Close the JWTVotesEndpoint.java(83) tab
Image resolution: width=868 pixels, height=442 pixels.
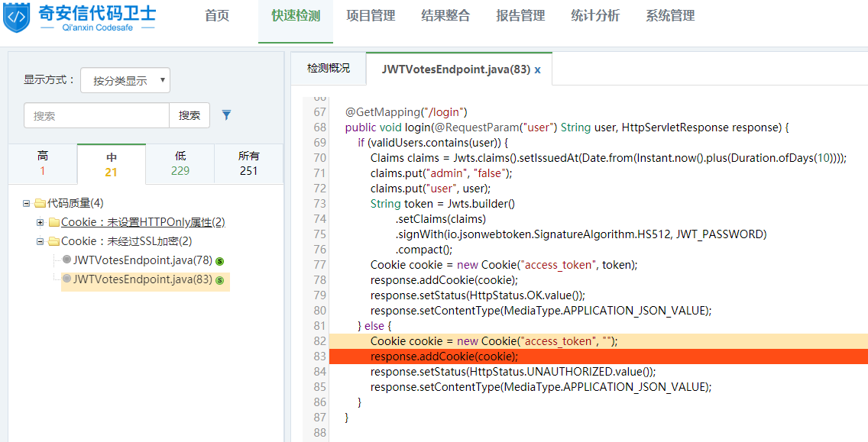point(537,69)
